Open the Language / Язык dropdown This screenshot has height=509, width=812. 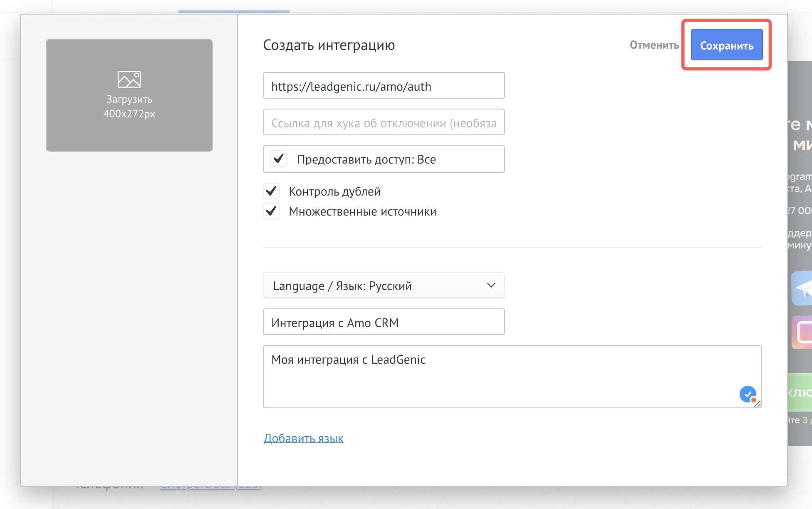pos(384,286)
